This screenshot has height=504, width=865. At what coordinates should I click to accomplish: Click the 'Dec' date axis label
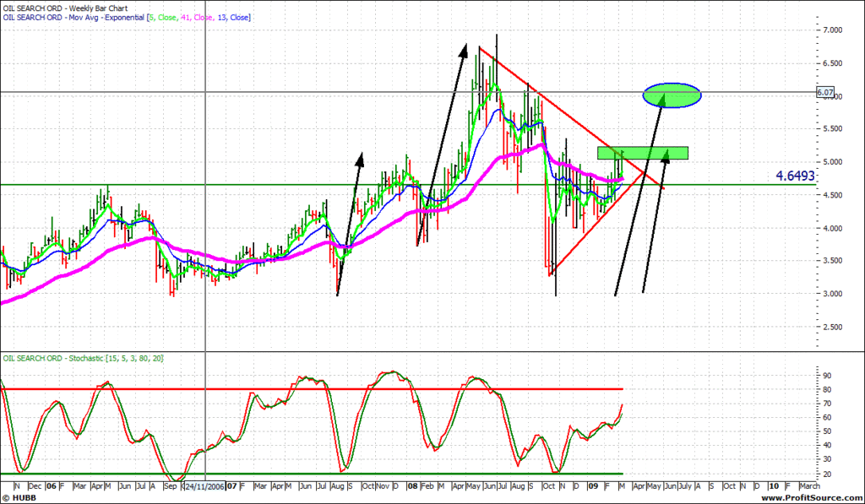[x=34, y=486]
